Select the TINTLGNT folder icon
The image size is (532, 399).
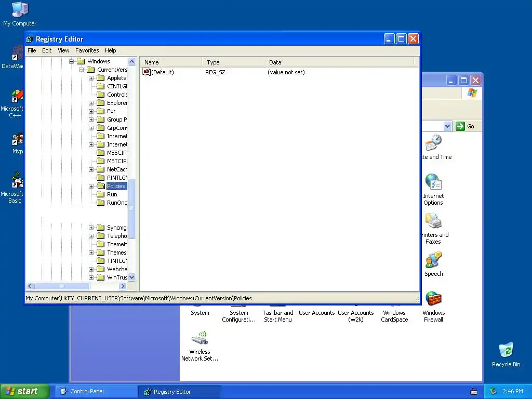(100, 261)
